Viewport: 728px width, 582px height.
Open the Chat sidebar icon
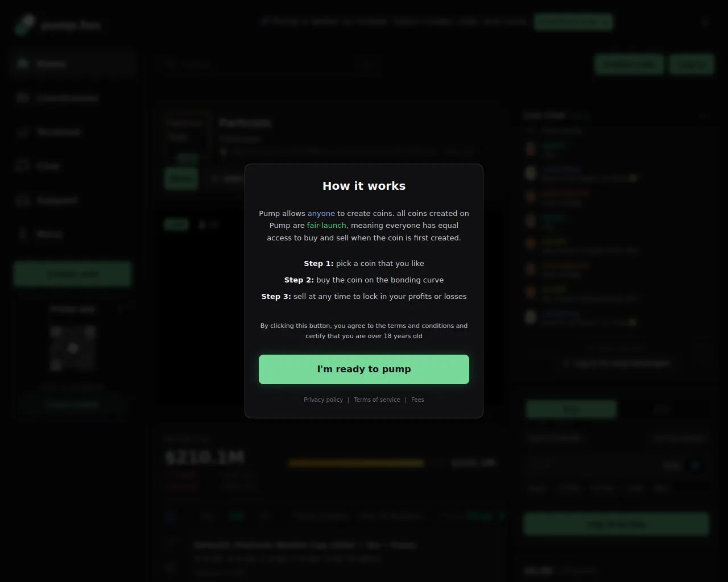23,166
